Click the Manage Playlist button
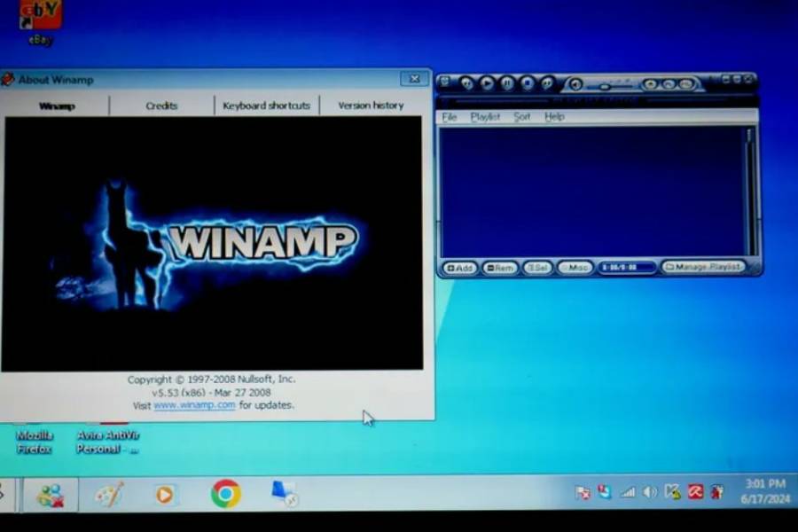This screenshot has width=798, height=532. point(704,267)
